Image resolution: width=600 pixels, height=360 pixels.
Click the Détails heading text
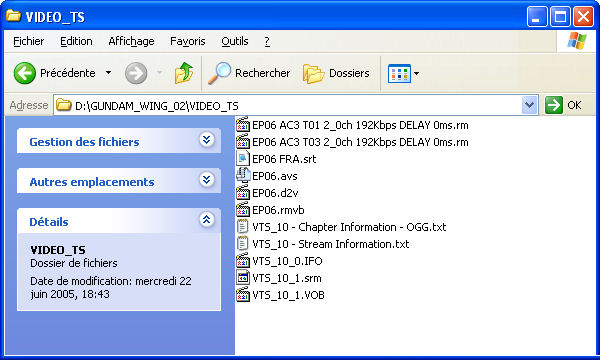pos(49,222)
